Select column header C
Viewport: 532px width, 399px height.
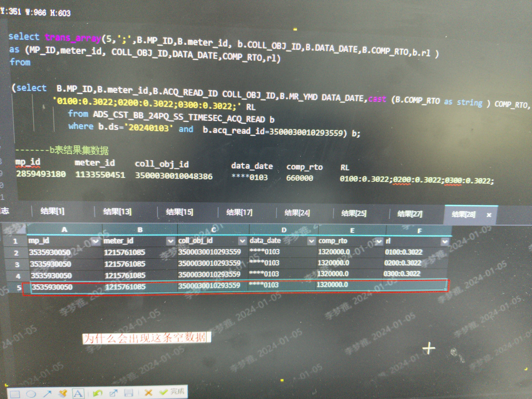point(214,230)
